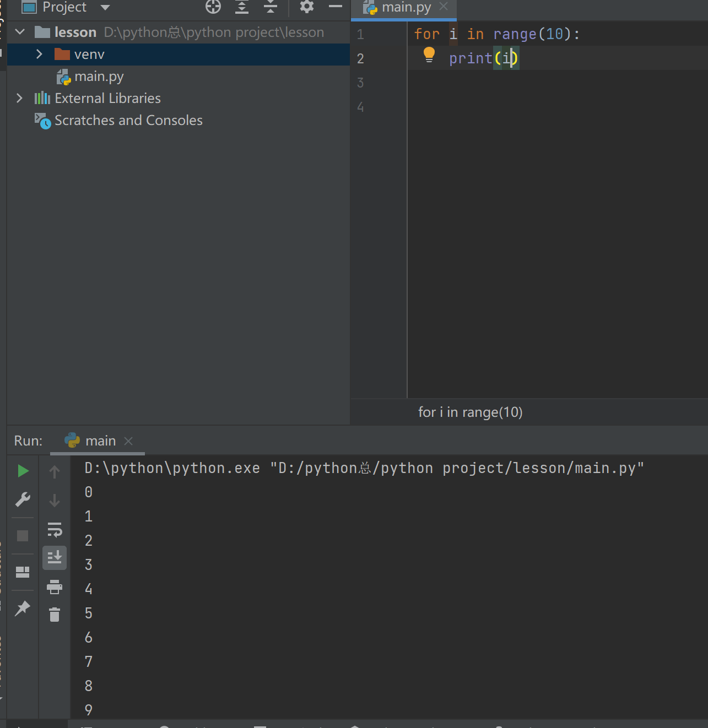Viewport: 708px width, 728px height.
Task: Print the console output
Action: (x=55, y=587)
